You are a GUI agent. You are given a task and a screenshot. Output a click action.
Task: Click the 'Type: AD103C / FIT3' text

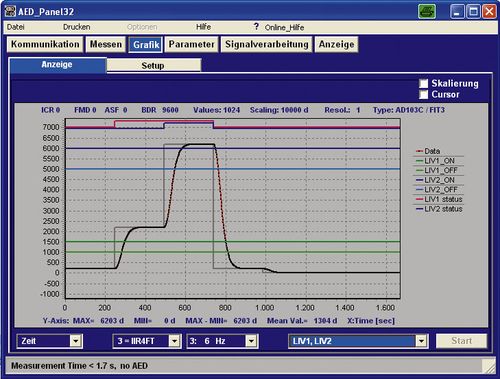point(409,110)
